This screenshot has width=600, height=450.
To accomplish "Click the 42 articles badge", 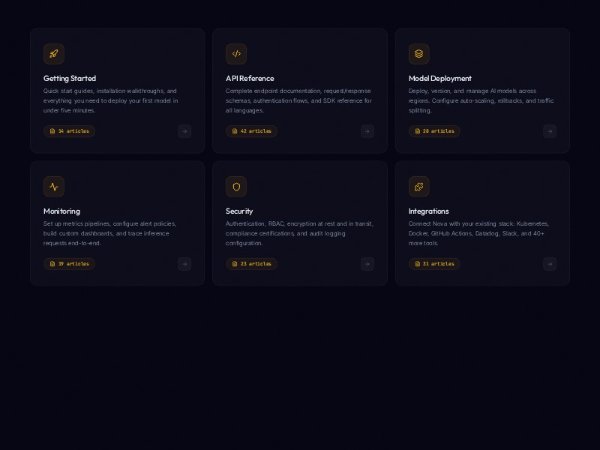I will tap(252, 131).
